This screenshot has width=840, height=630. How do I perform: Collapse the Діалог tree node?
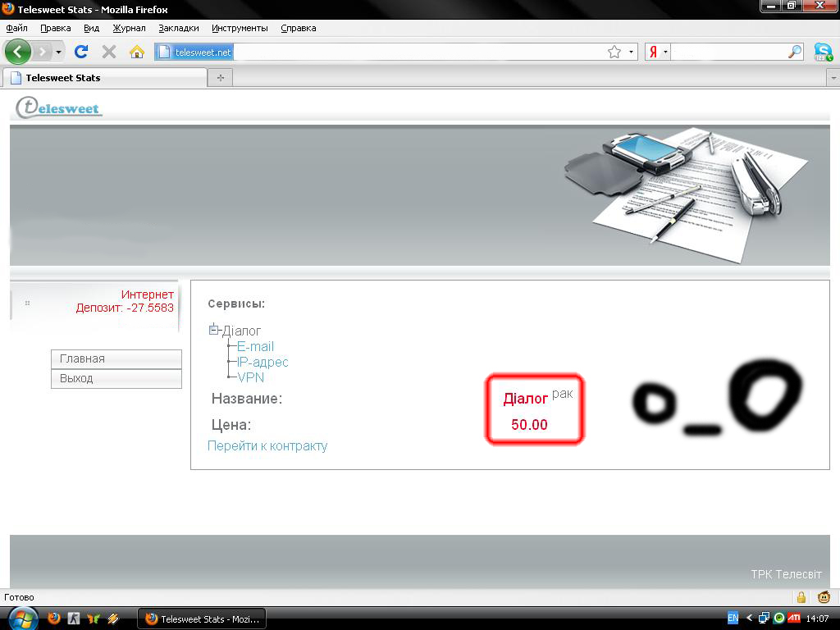(214, 331)
